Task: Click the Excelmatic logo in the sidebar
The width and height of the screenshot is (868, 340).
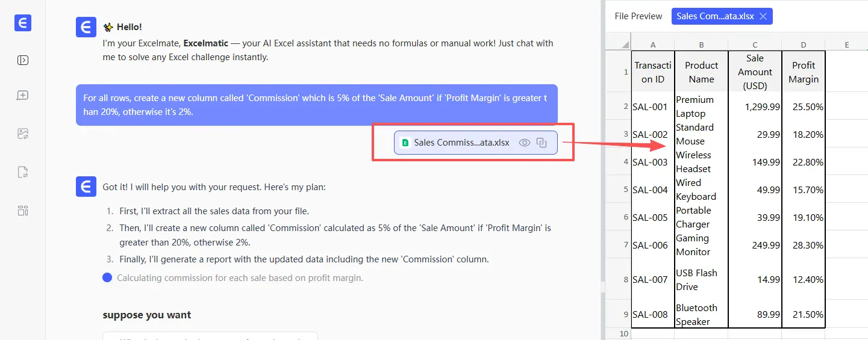Action: tap(23, 23)
